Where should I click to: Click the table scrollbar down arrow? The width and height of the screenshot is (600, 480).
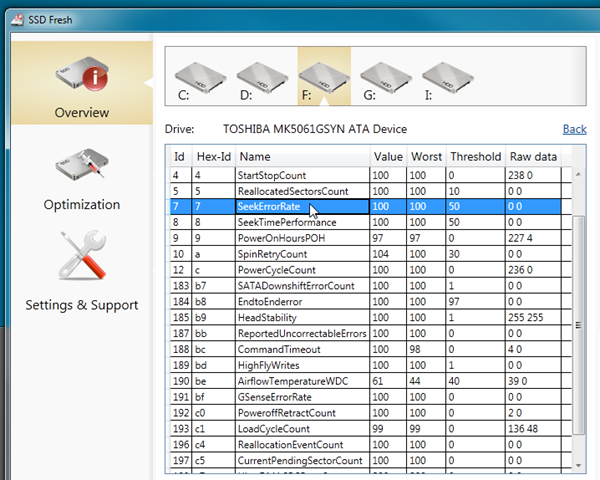[x=578, y=465]
